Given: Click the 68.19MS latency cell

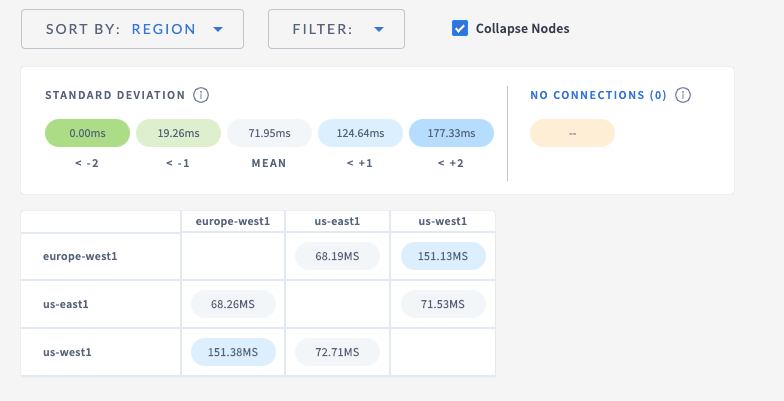Looking at the screenshot, I should pos(338,256).
